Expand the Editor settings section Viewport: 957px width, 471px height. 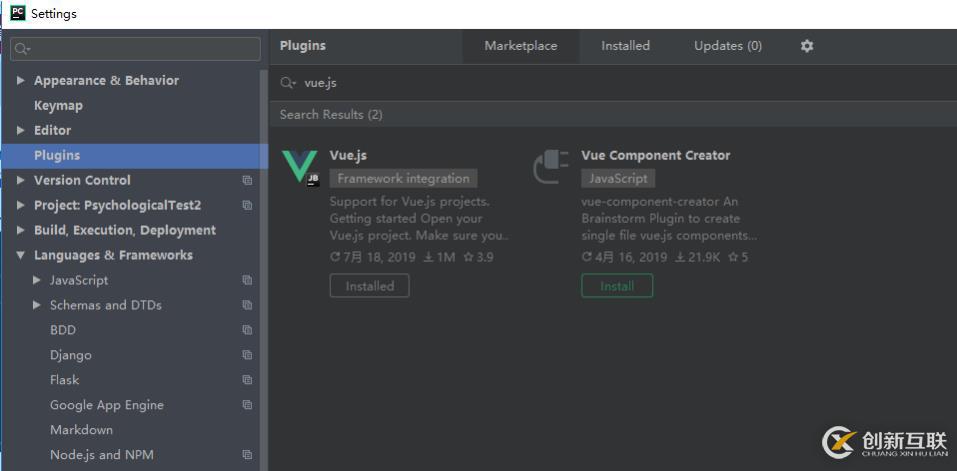[21, 131]
